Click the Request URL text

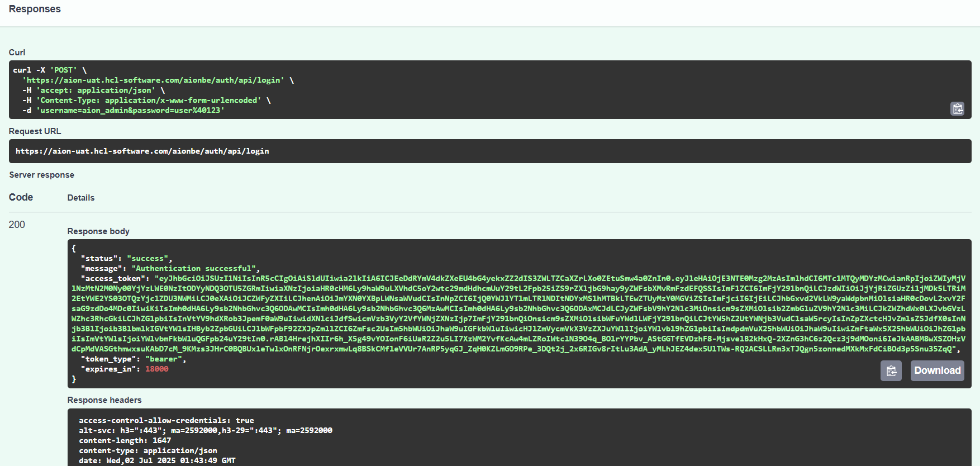(x=142, y=151)
